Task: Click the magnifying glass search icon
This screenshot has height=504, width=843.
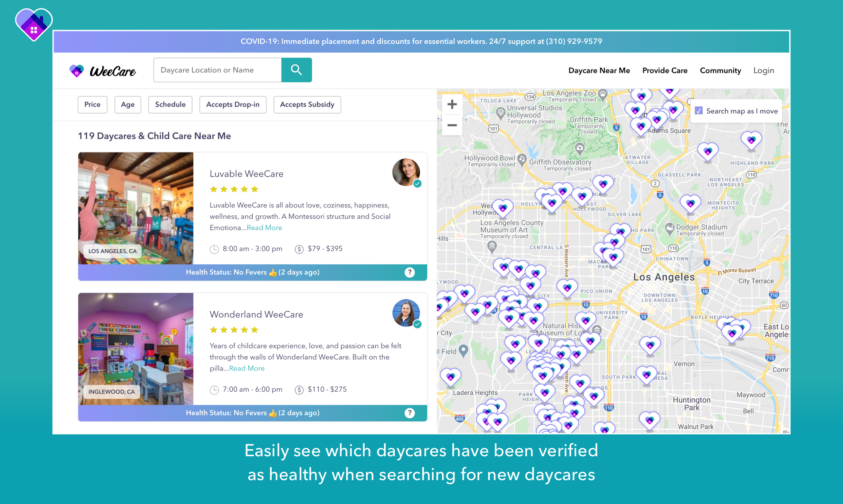Action: pos(296,69)
